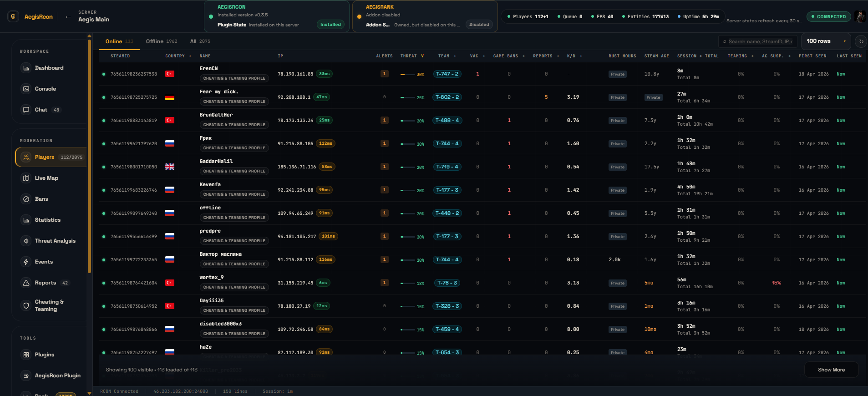Viewport: 868px width, 396px height.
Task: Sort by Country column header
Action: [x=178, y=56]
